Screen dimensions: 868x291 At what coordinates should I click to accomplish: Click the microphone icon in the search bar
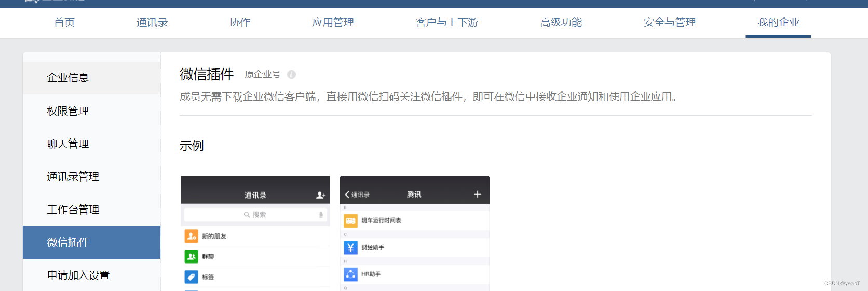click(321, 215)
